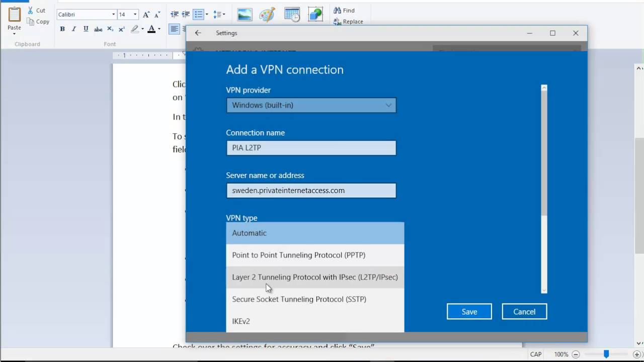Toggle Italic formatting in WordPad
The image size is (644, 362).
click(74, 29)
